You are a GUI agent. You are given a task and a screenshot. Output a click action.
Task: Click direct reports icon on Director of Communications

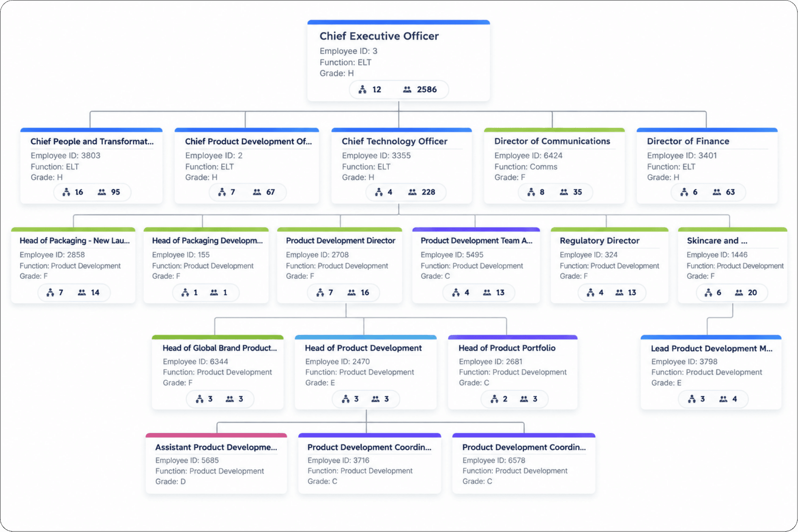[x=531, y=192]
